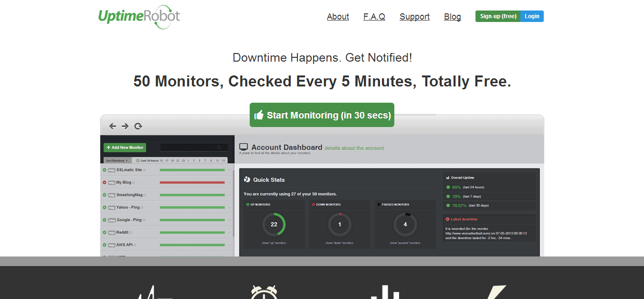
Task: Click the 65% last 24 hours value
Action: 456,187
